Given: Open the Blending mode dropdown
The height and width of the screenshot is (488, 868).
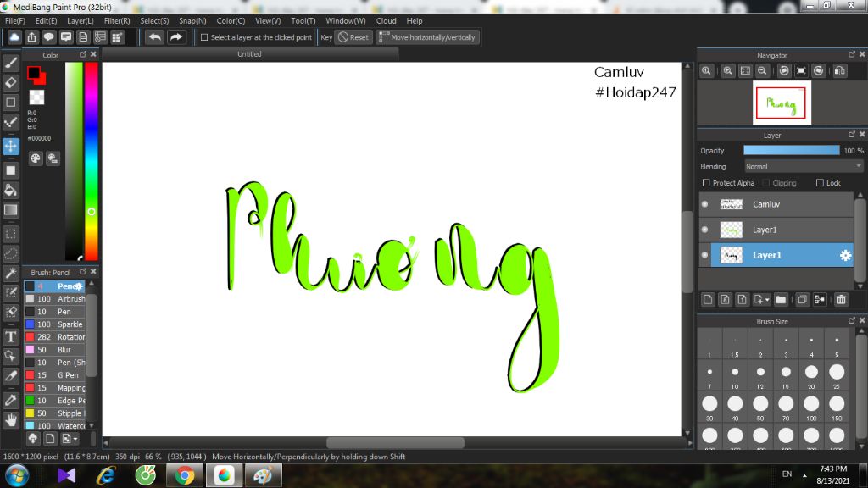Looking at the screenshot, I should click(803, 167).
